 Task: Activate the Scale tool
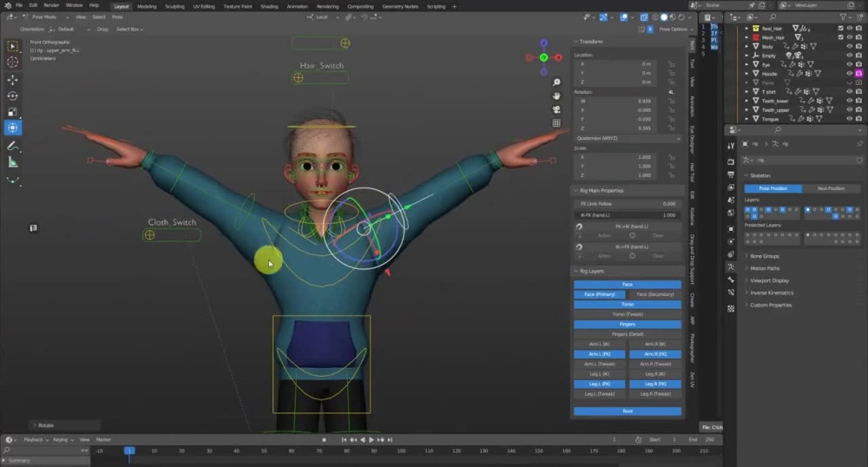(12, 112)
